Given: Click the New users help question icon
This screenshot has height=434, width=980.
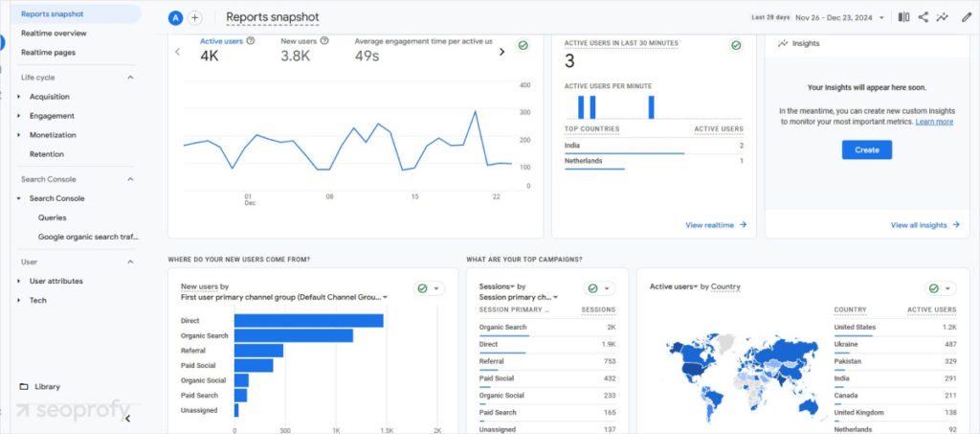Looking at the screenshot, I should tap(324, 40).
